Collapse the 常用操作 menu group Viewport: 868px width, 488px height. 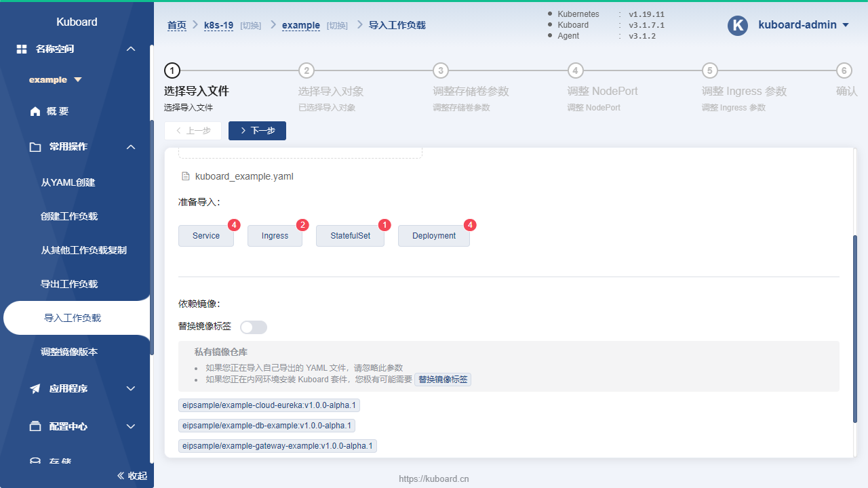tap(131, 147)
